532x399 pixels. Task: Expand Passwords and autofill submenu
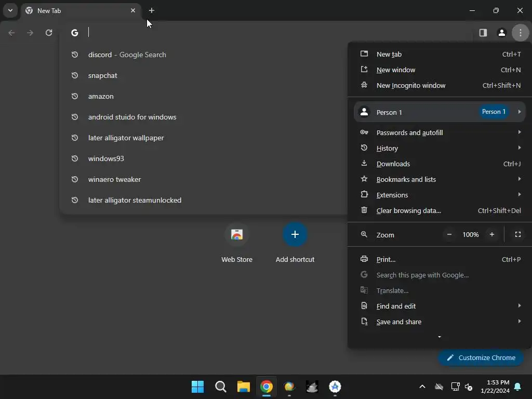(x=440, y=132)
